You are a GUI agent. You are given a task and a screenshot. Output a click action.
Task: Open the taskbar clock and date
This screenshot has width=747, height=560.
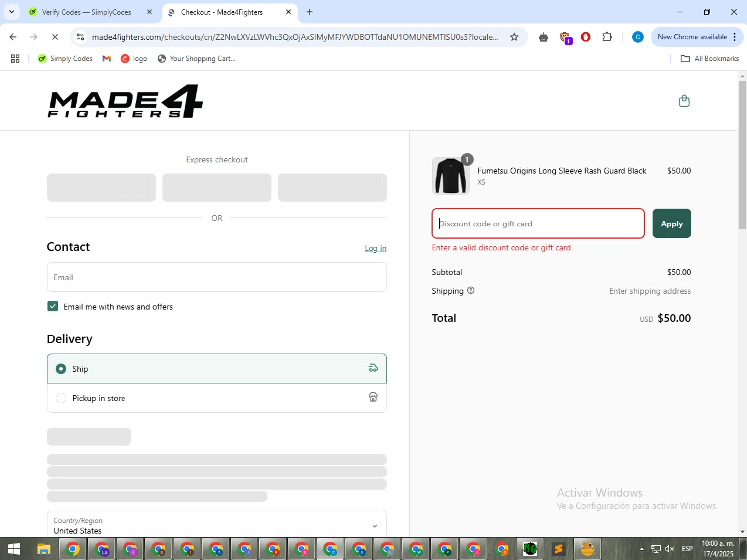pos(718,549)
